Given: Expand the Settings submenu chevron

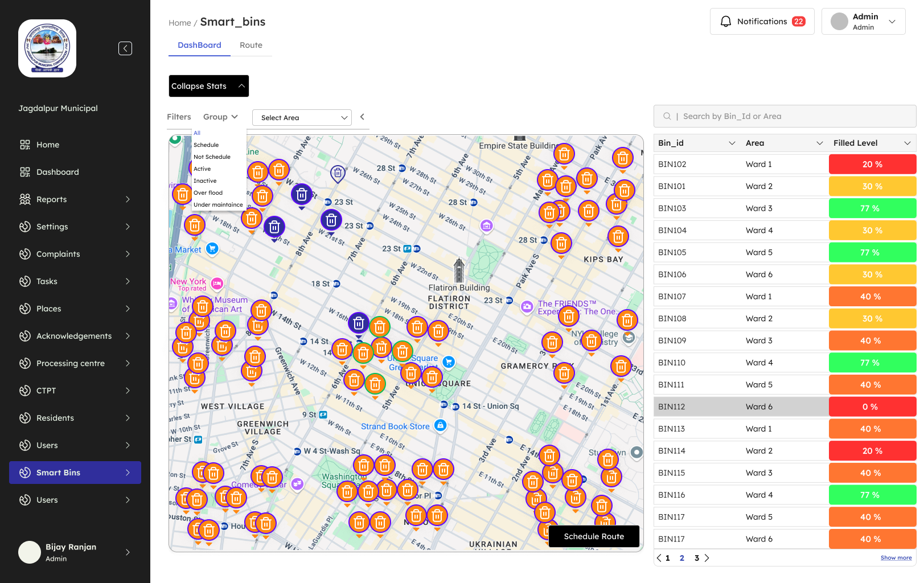Looking at the screenshot, I should [x=128, y=227].
